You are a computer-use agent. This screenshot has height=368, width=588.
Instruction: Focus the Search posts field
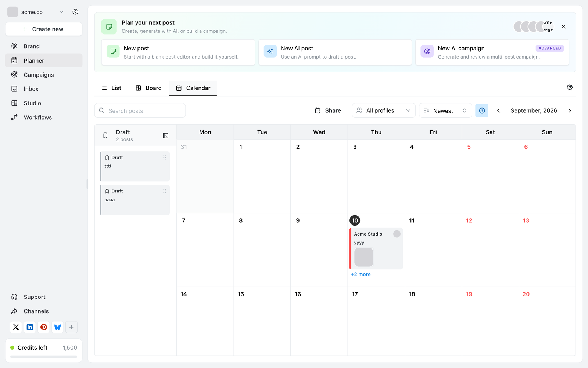[x=140, y=110]
